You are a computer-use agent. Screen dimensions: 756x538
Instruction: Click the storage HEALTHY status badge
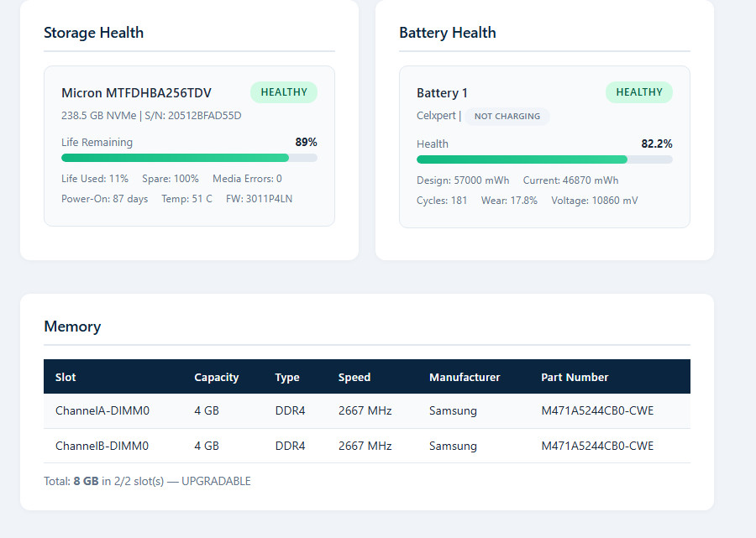point(284,92)
